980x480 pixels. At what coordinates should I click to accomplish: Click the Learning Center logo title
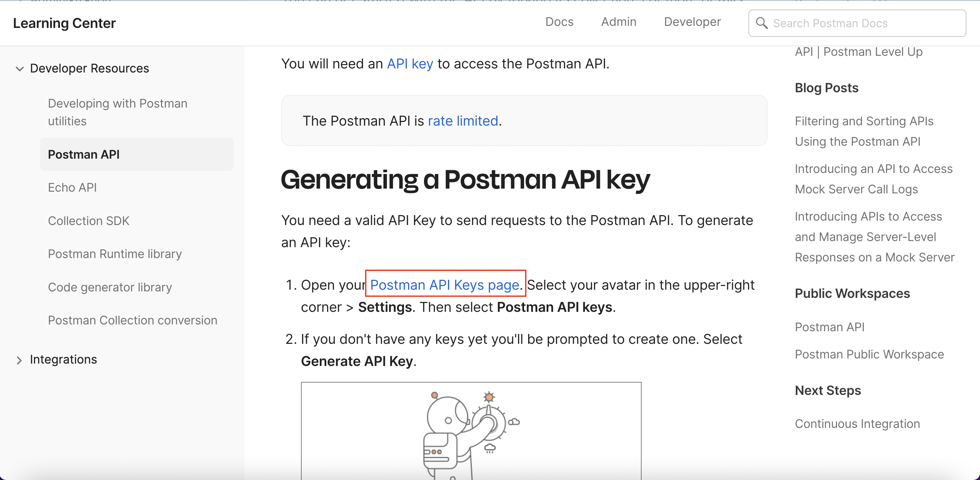64,23
